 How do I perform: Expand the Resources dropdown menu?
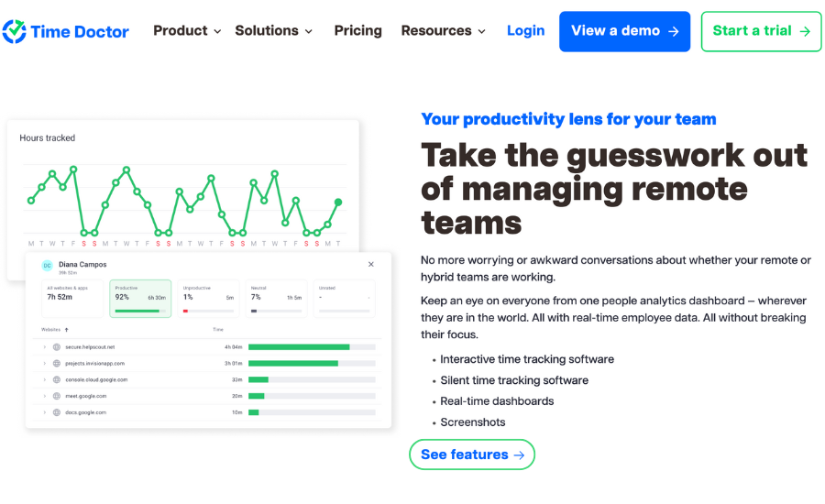click(443, 31)
